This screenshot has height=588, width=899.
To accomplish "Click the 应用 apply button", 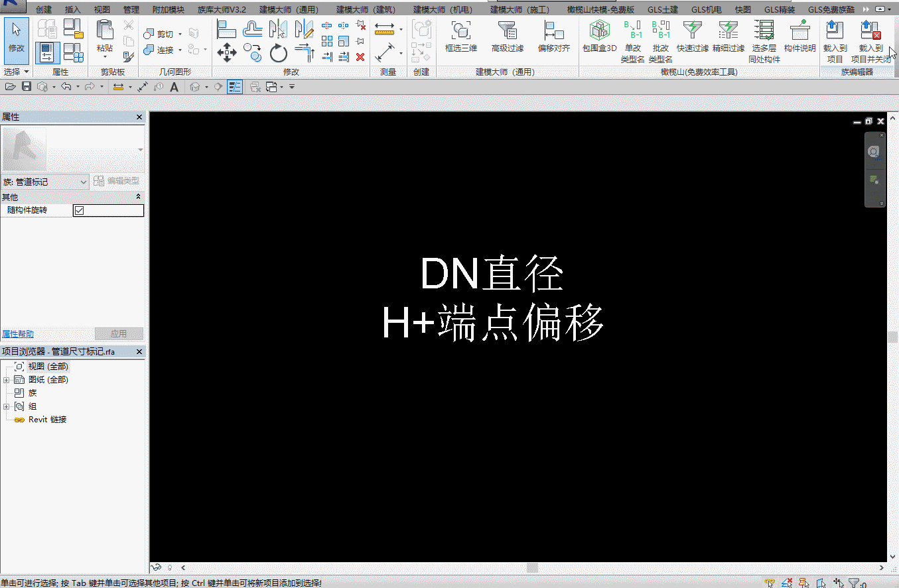I will pyautogui.click(x=119, y=334).
